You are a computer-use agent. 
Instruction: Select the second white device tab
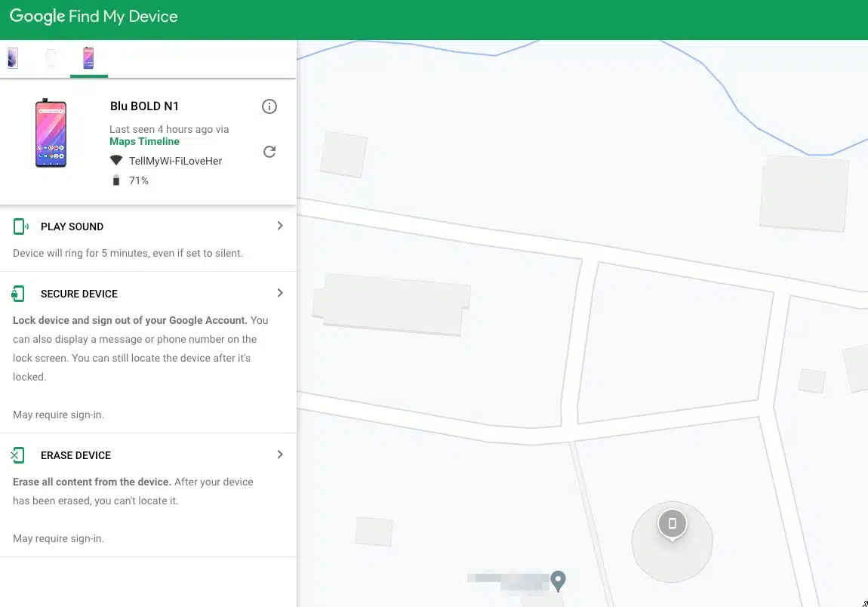coord(51,58)
